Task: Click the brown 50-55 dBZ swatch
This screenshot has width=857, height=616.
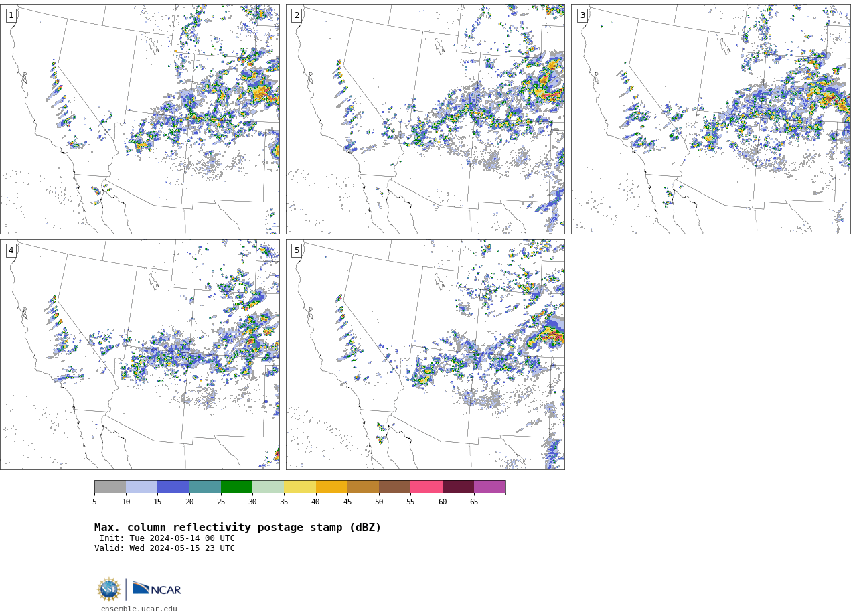Action: coord(395,487)
